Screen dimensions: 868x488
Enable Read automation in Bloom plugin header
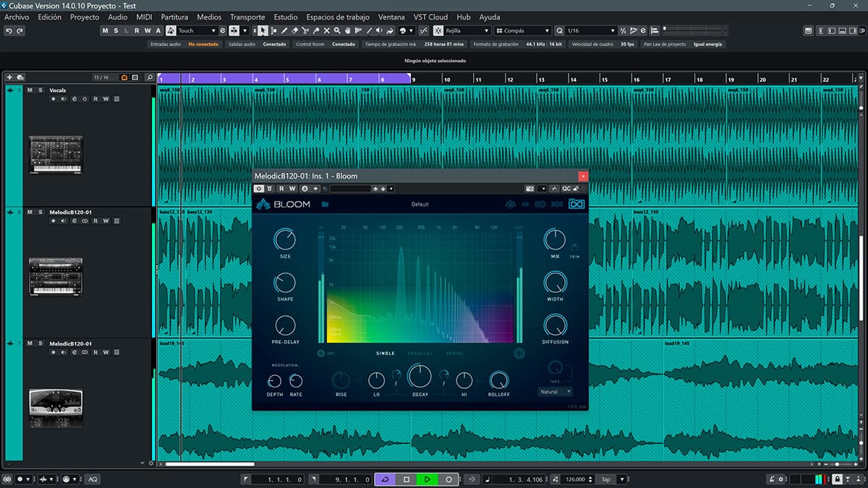click(x=281, y=189)
